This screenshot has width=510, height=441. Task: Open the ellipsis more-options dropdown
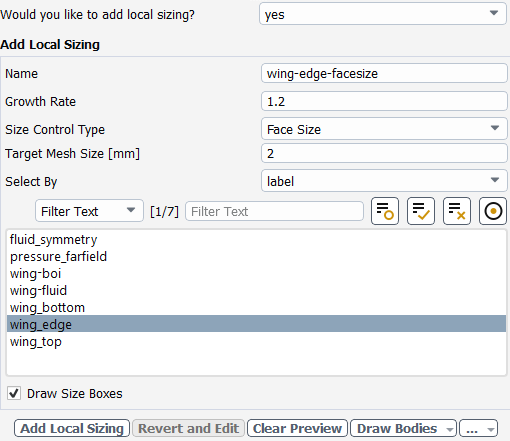click(x=478, y=428)
